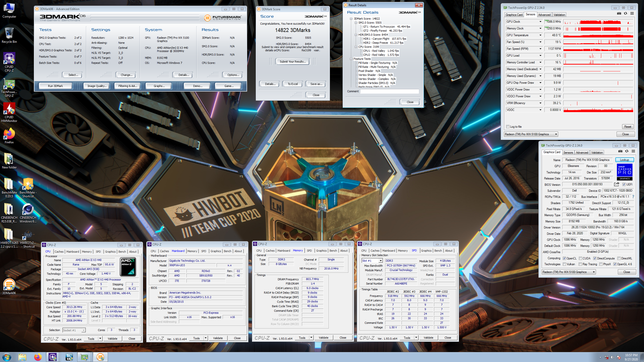644x362 pixels.
Task: Open the Computer desktop icon
Action: [9, 10]
